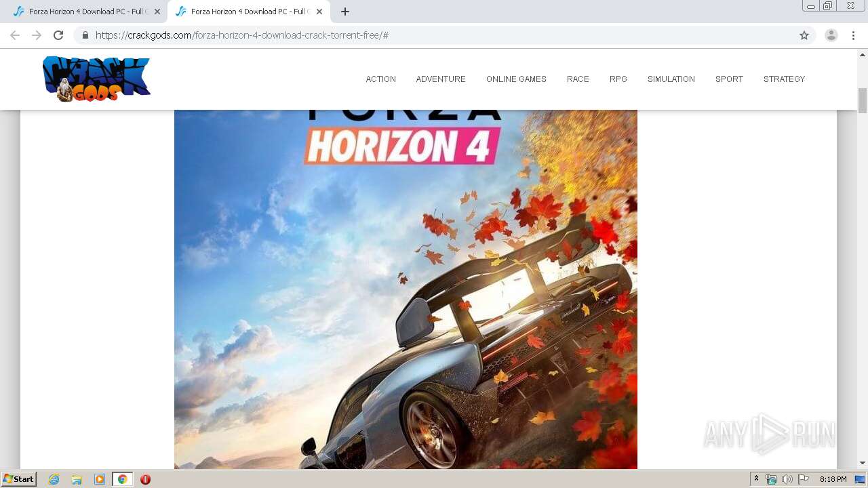Click the Action Center flag icon

[x=804, y=479]
